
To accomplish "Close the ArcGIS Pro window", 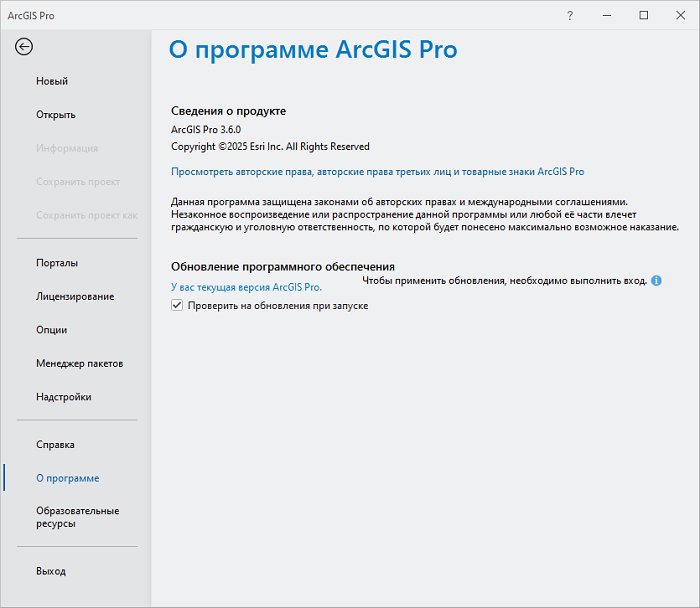I will point(680,16).
